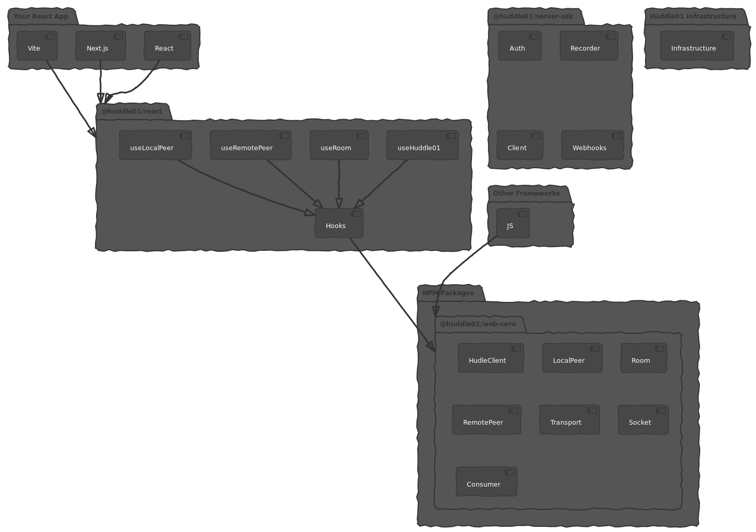This screenshot has width=756, height=532.
Task: Click the useRemotePeer component
Action: click(251, 145)
